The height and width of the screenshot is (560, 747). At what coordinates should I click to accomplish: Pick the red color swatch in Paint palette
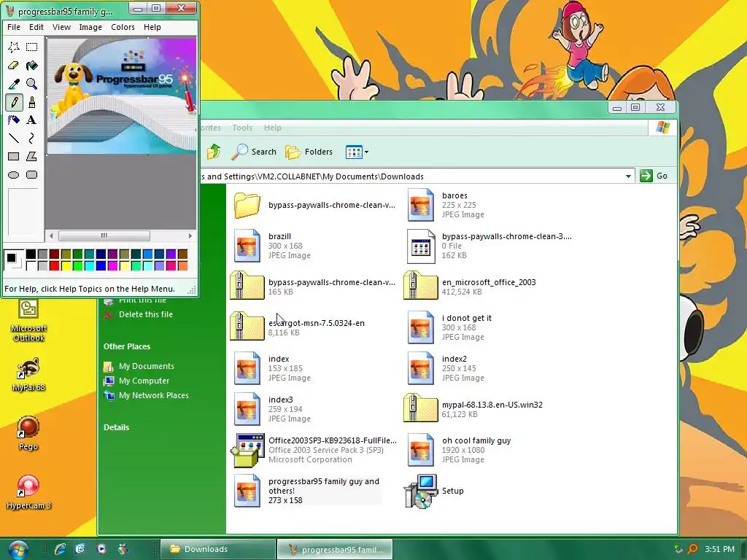pos(54,265)
